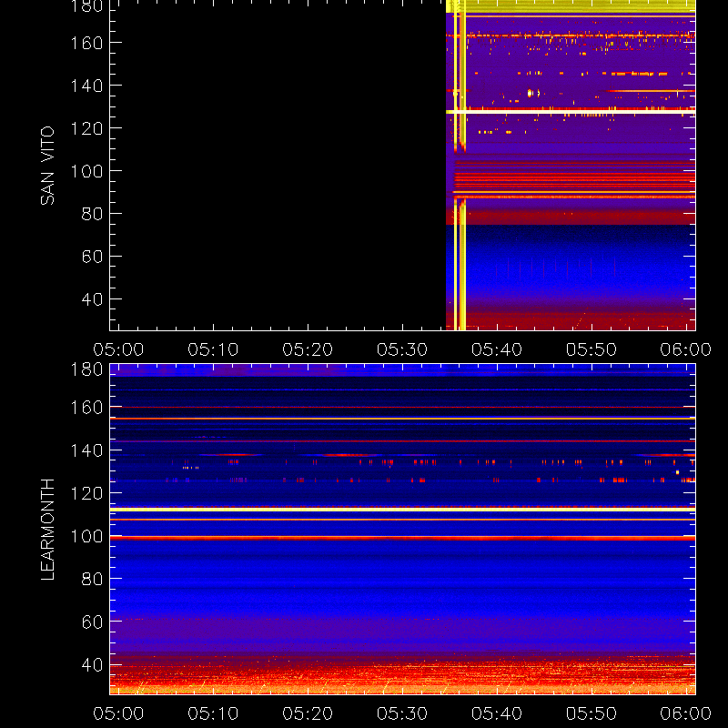Screen dimensions: 728x728
Task: Select the 100 tick label on SAN VITO axis
Action: pos(86,171)
